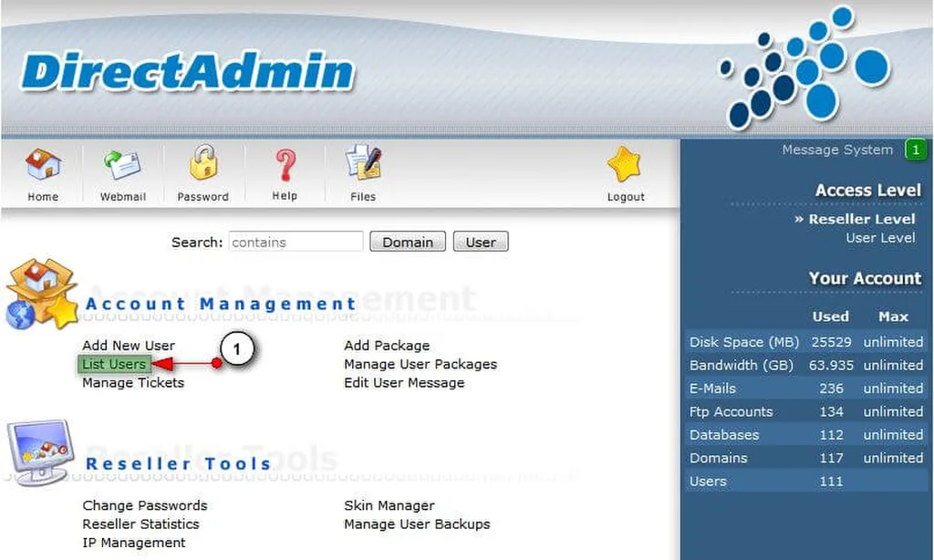Open Edit User Message
The image size is (934, 560).
coord(404,382)
